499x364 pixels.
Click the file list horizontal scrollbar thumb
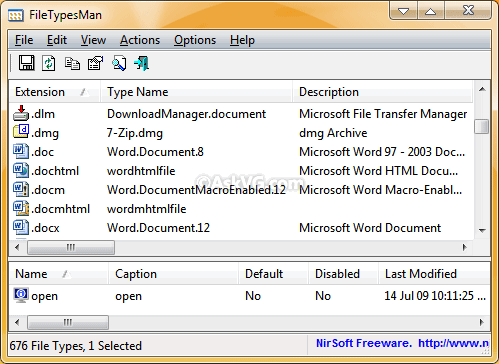pyautogui.click(x=71, y=248)
